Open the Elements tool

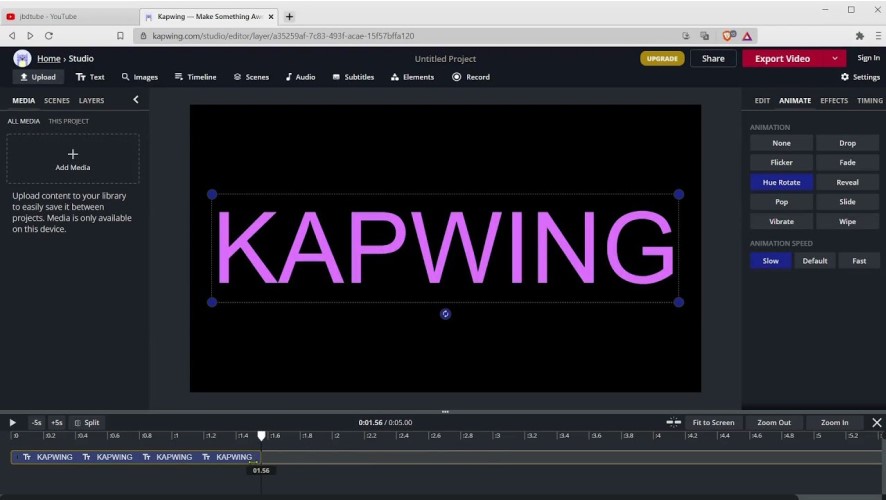point(412,77)
